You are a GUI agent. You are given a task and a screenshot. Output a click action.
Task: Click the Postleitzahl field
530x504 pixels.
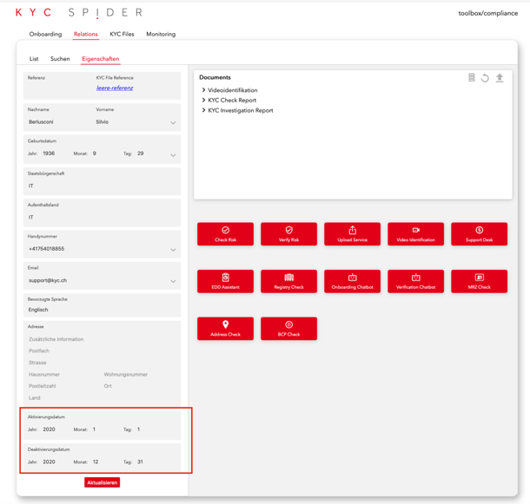click(x=42, y=386)
